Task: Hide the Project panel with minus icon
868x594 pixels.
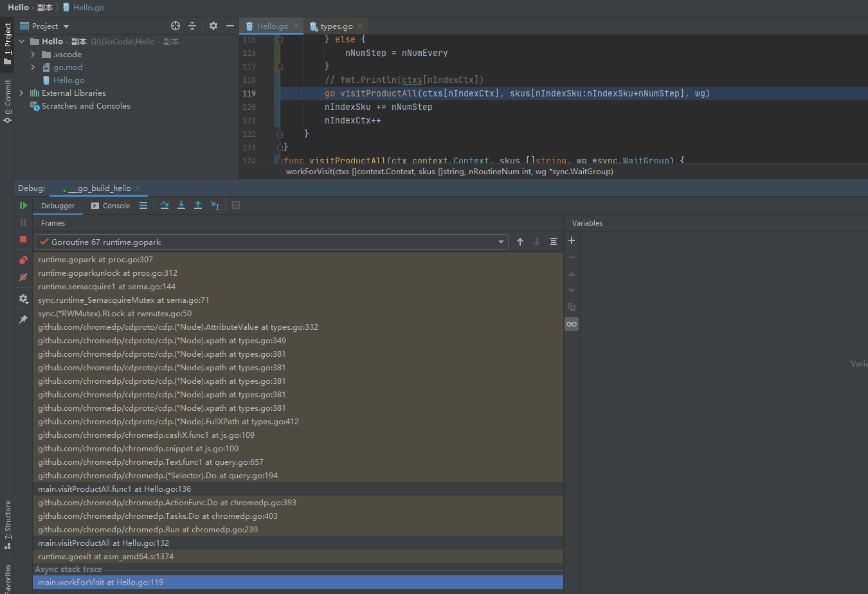Action: point(230,26)
